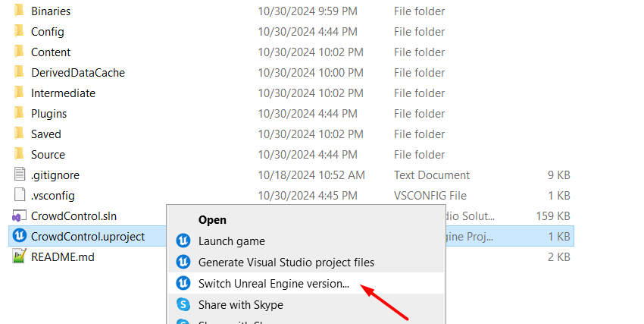Click the Unreal icon next to Generate project files
Image resolution: width=644 pixels, height=324 pixels.
pos(183,263)
